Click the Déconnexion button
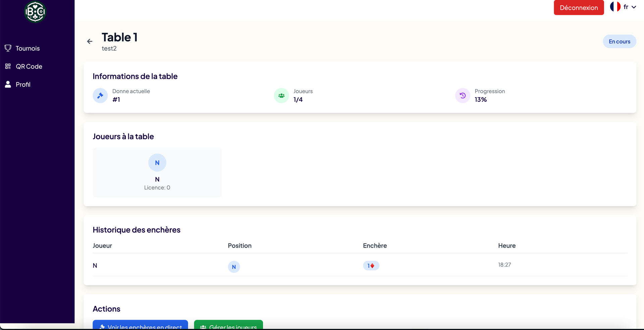The height and width of the screenshot is (330, 644). click(579, 7)
